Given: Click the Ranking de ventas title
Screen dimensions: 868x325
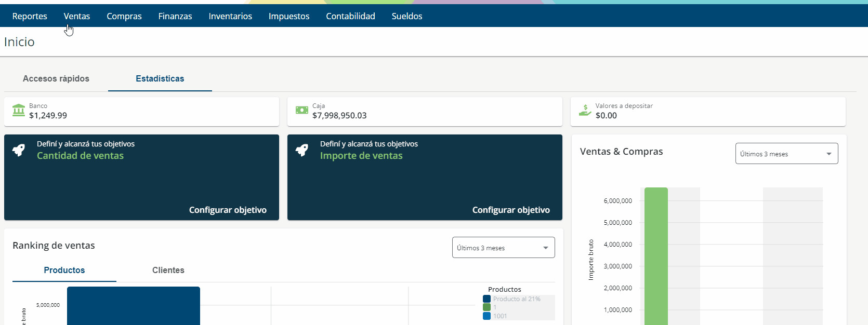Looking at the screenshot, I should point(54,246).
